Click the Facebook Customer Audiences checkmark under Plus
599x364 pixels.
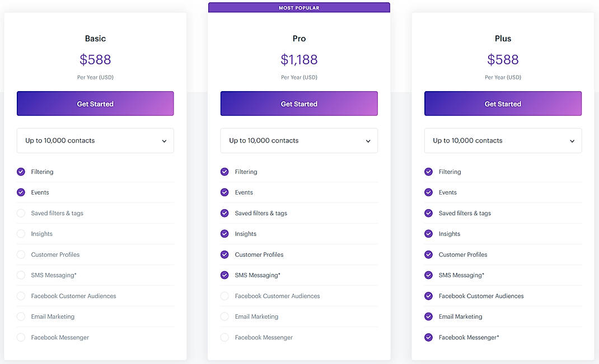tap(428, 296)
